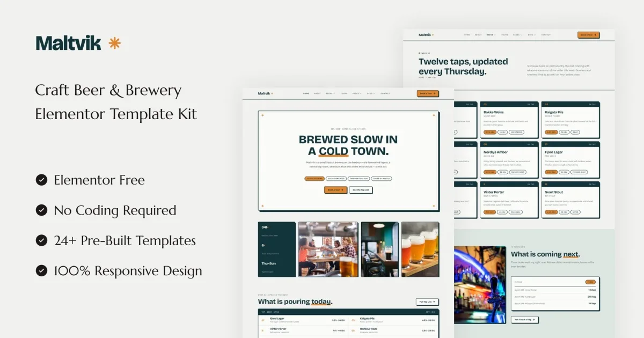Click the 19 Sep batch row in What is coming next

tap(555, 304)
